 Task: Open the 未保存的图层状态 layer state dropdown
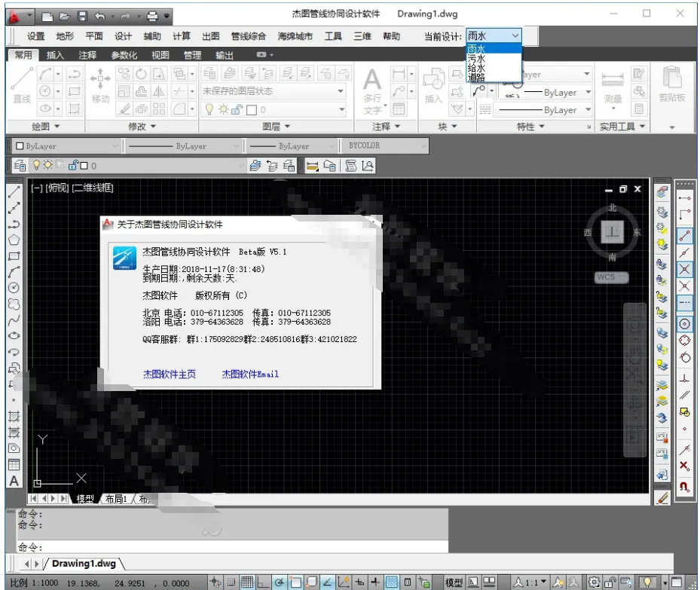point(274,91)
